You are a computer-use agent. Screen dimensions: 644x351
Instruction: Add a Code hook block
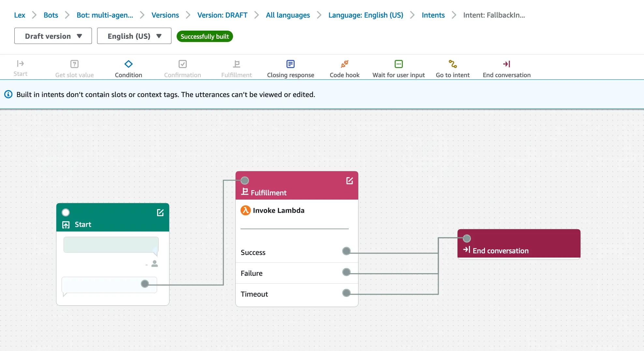pos(344,64)
